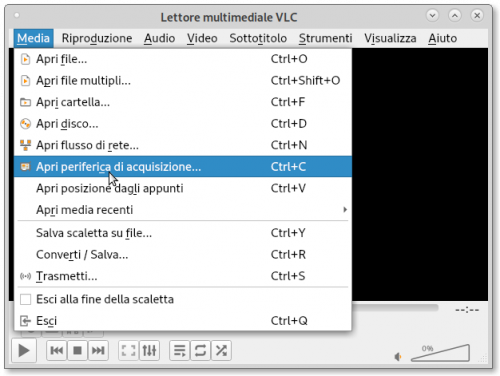Select Apri periferica di acquisizione...
The height and width of the screenshot is (376, 500).
pos(183,167)
